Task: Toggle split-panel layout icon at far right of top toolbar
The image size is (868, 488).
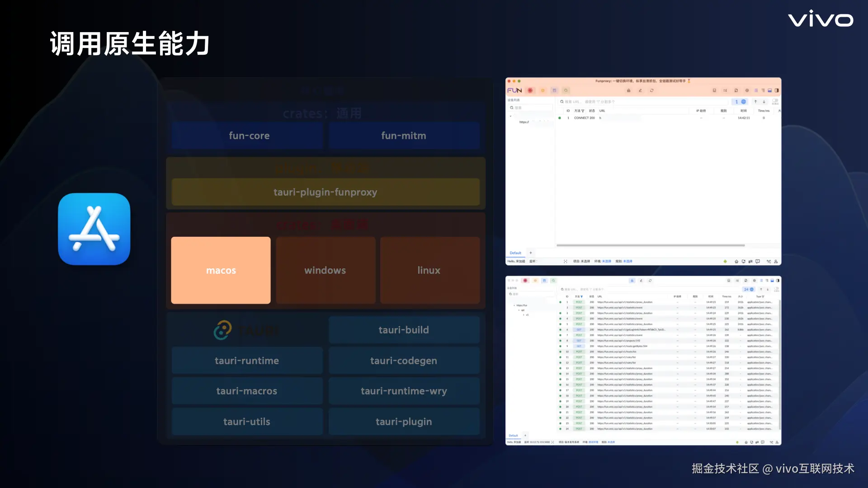Action: pos(777,90)
